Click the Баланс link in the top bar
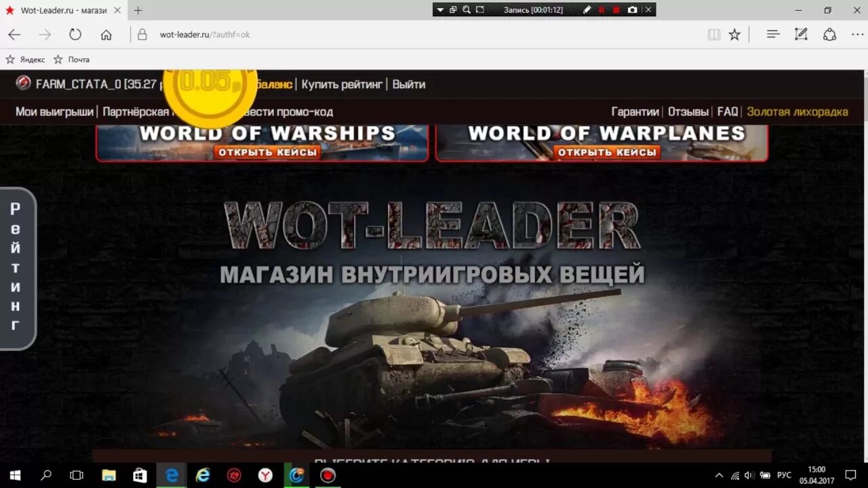The height and width of the screenshot is (488, 868). [x=274, y=84]
